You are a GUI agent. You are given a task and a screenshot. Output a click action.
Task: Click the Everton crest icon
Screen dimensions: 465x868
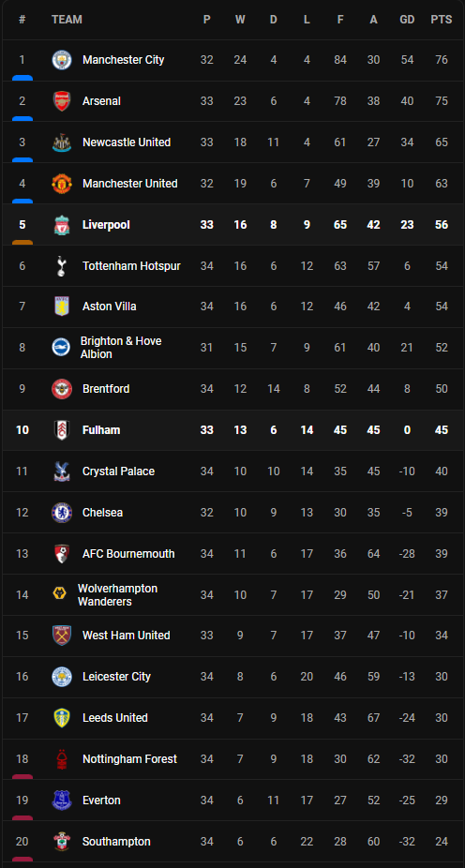coord(62,800)
